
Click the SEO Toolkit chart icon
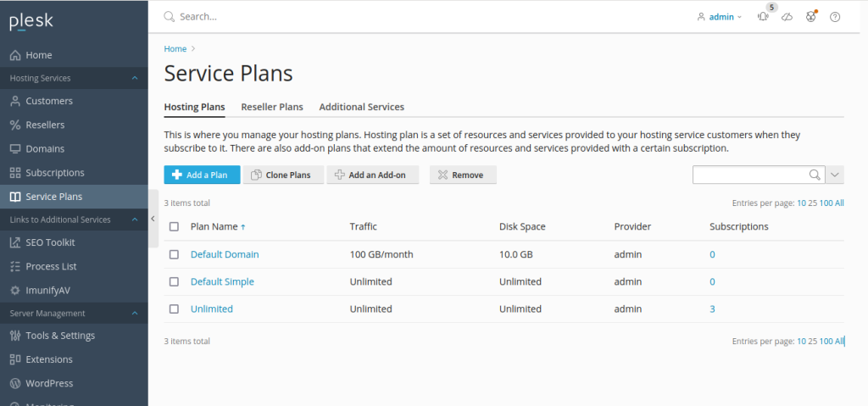click(x=15, y=242)
